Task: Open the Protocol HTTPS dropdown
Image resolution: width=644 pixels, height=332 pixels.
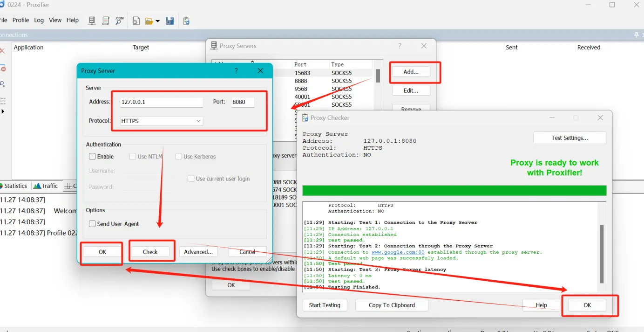Action: coord(161,121)
